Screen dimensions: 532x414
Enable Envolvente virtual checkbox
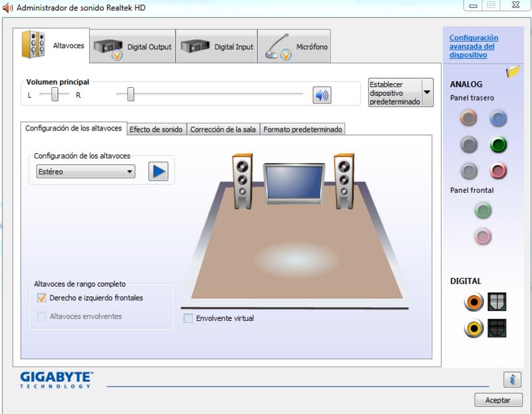point(188,318)
